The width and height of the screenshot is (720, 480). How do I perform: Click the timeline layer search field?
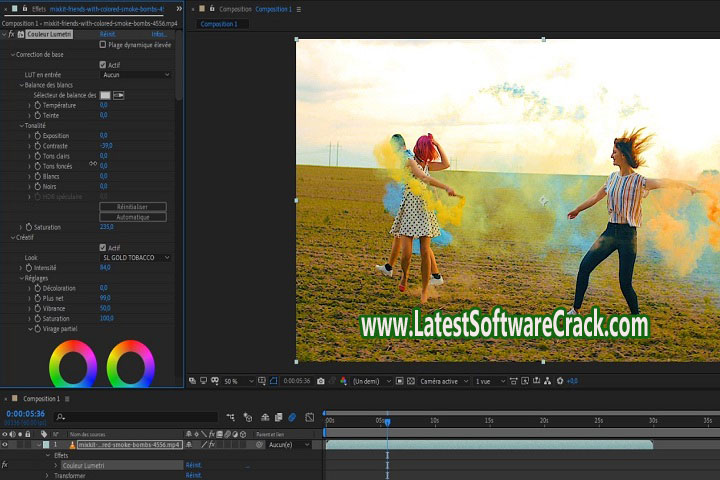coord(135,416)
